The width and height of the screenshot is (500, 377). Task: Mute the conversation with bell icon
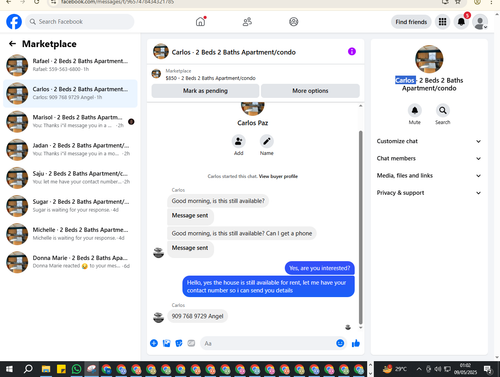click(x=415, y=110)
